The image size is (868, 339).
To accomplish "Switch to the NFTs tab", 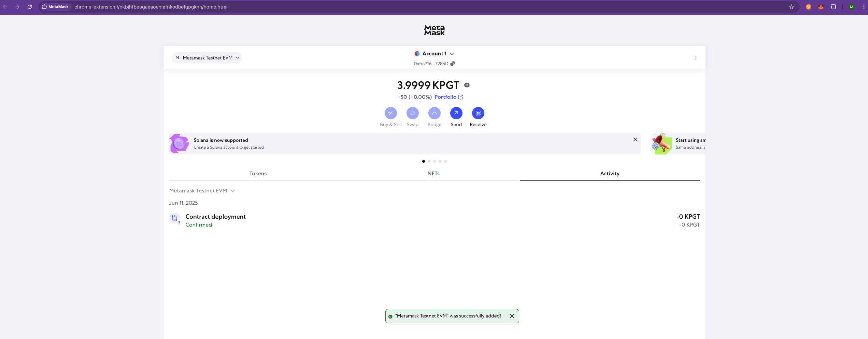I will (x=433, y=174).
